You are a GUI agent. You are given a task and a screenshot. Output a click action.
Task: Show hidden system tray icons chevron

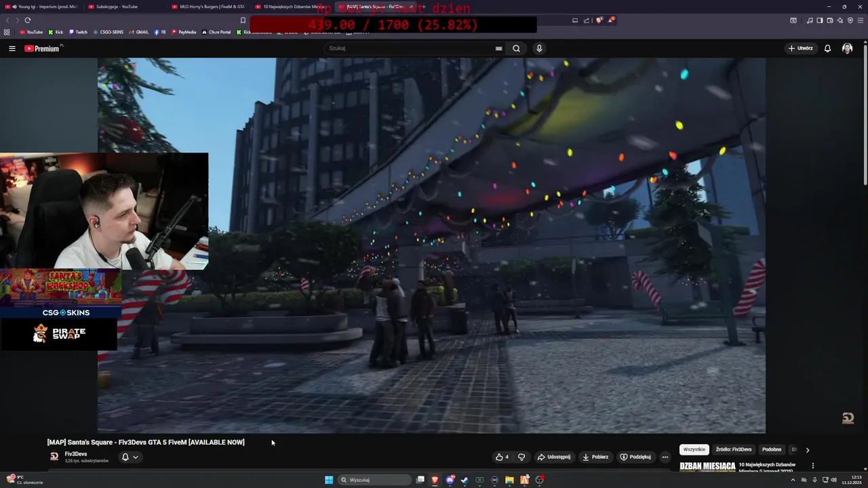(x=793, y=480)
